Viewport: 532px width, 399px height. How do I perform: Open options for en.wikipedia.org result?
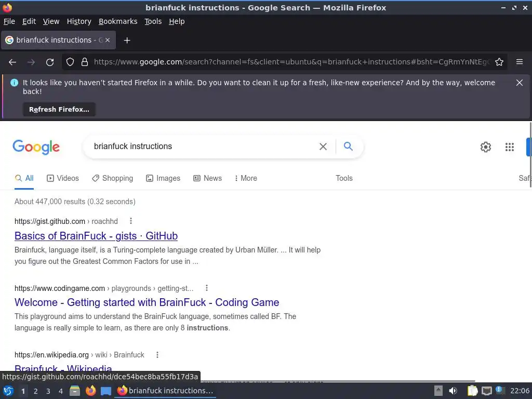click(157, 355)
